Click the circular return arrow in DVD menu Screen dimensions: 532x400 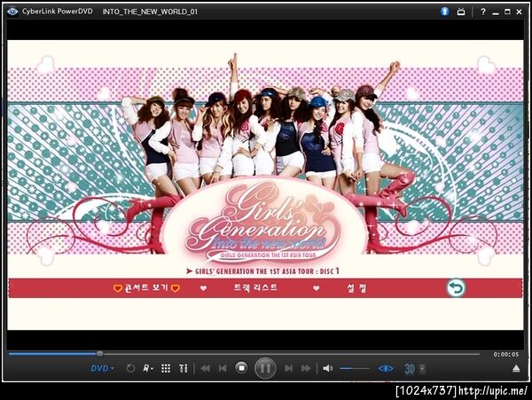tap(456, 288)
